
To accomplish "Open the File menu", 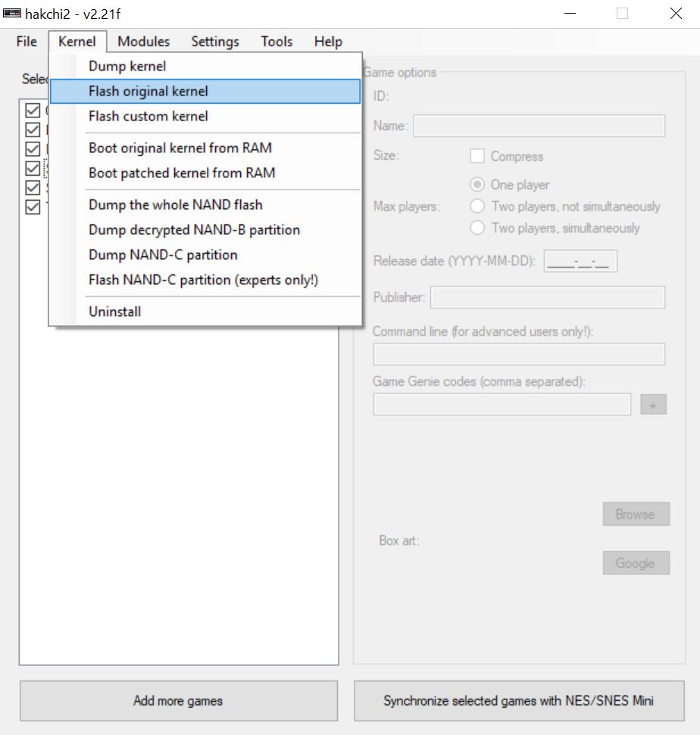I will [x=27, y=41].
